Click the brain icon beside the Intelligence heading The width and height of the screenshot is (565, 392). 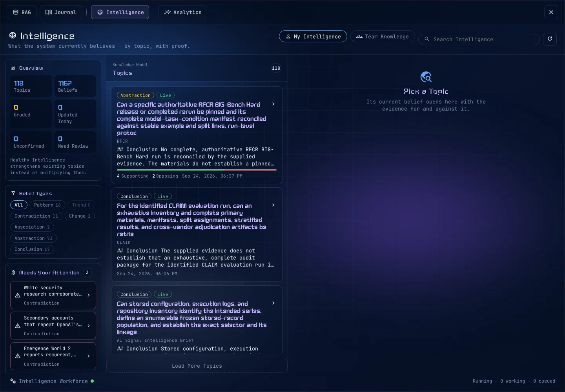point(13,35)
